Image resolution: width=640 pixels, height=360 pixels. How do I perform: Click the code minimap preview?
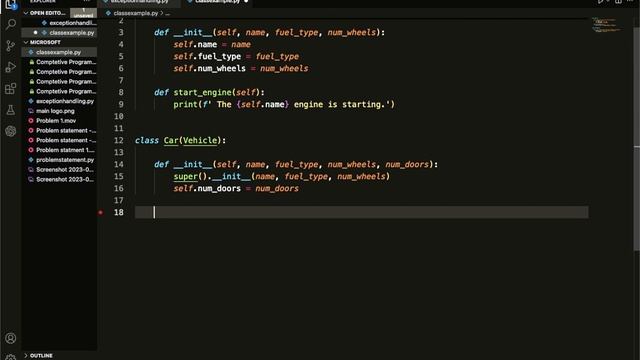coord(606,25)
